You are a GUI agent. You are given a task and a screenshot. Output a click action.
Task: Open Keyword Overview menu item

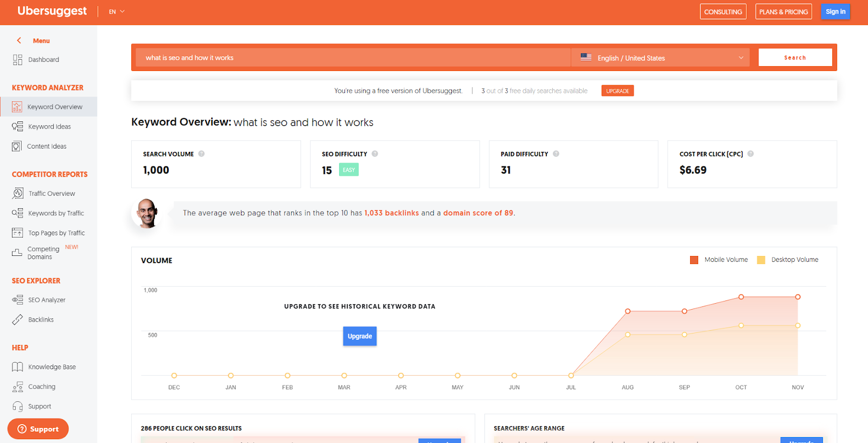click(49, 107)
